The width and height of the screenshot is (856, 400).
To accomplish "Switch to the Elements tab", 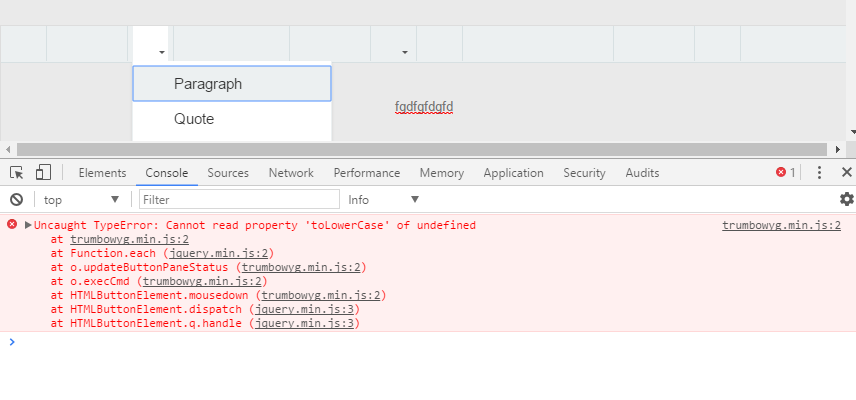I will [x=102, y=173].
